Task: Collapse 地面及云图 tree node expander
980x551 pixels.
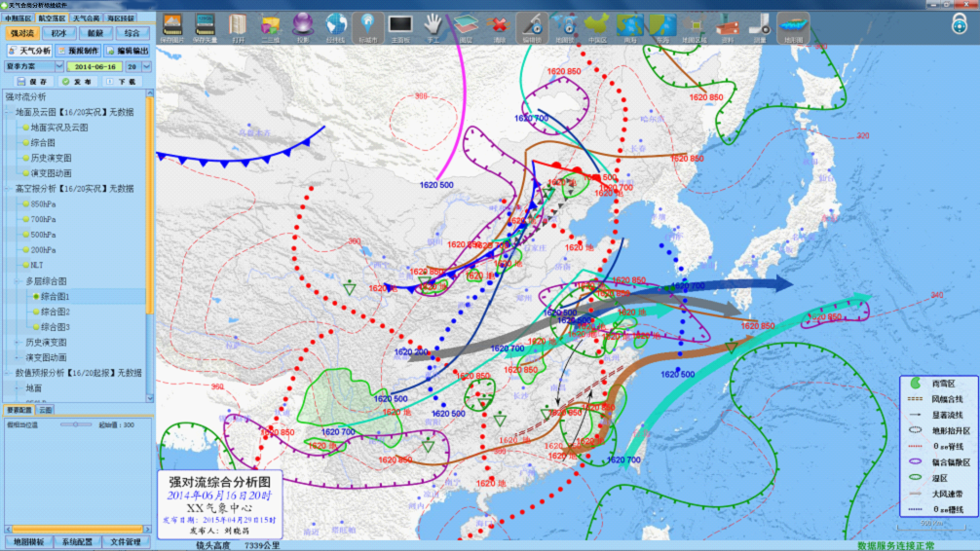Action: click(8, 113)
